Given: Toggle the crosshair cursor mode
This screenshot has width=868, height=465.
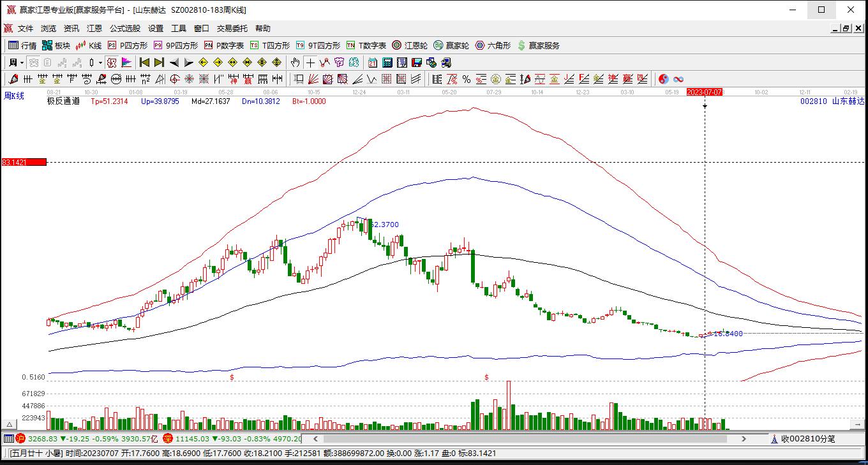Looking at the screenshot, I should [310, 63].
